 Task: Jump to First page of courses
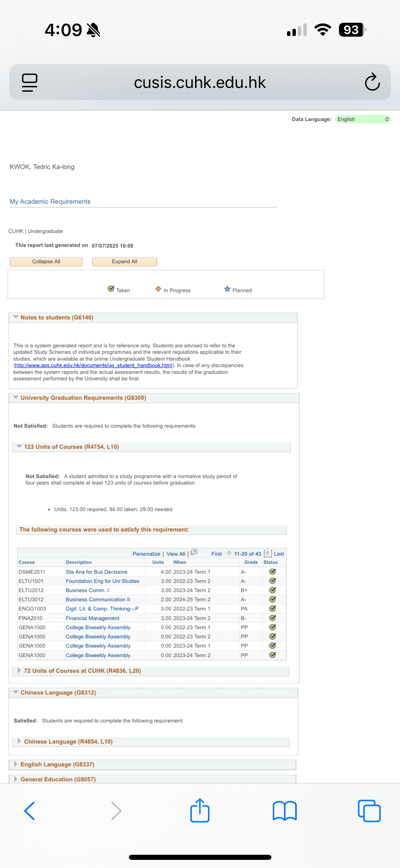(216, 554)
